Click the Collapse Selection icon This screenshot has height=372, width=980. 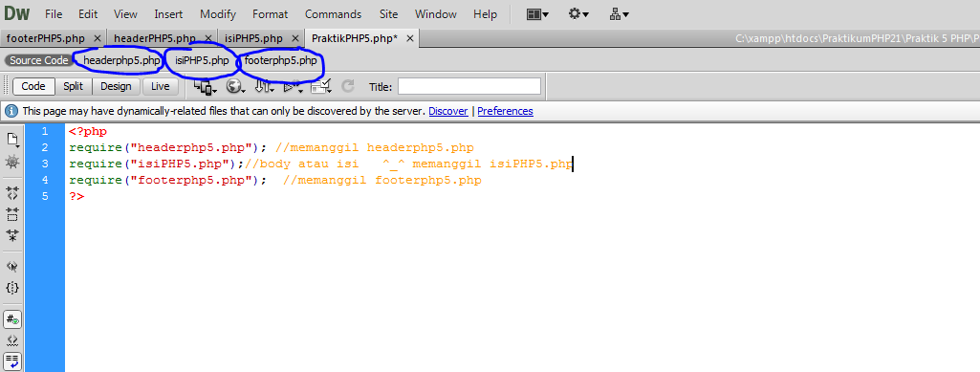tap(11, 214)
